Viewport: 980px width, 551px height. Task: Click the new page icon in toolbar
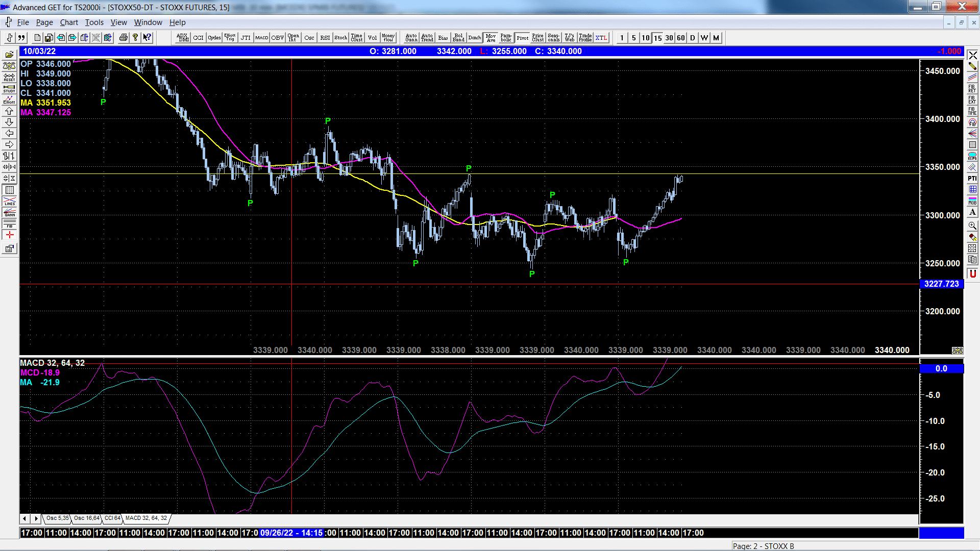click(x=37, y=38)
